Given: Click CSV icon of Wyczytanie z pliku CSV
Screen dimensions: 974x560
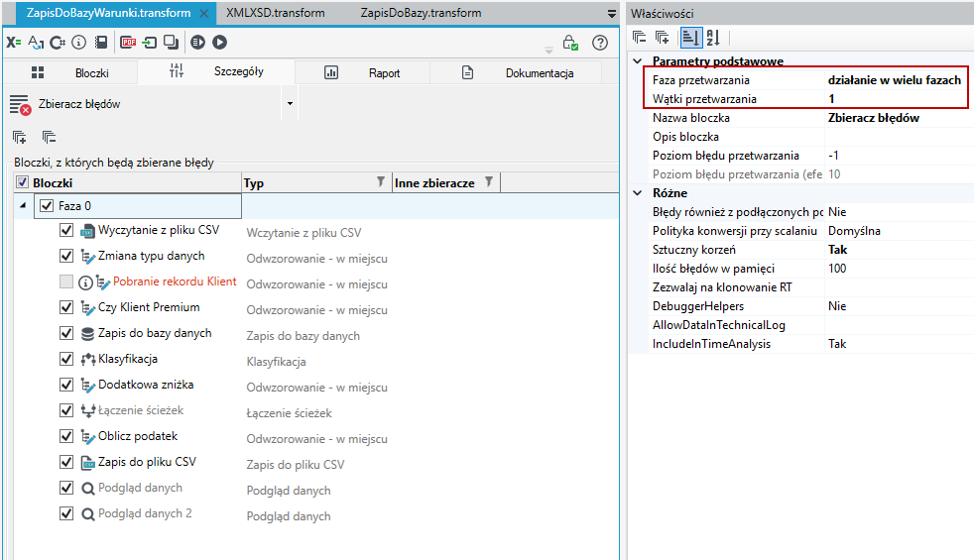Looking at the screenshot, I should pos(87,231).
